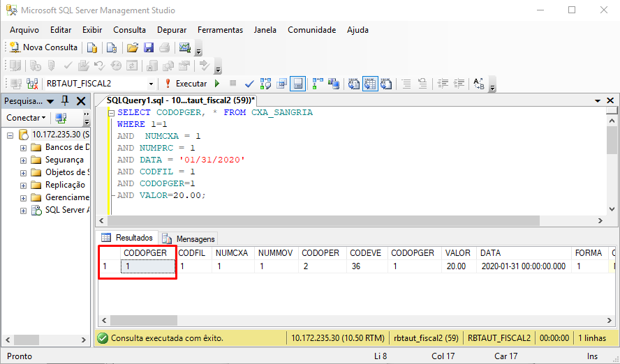This screenshot has height=364, width=620.
Task: Toggle Include Client Statistics icon
Action: pyautogui.click(x=333, y=84)
